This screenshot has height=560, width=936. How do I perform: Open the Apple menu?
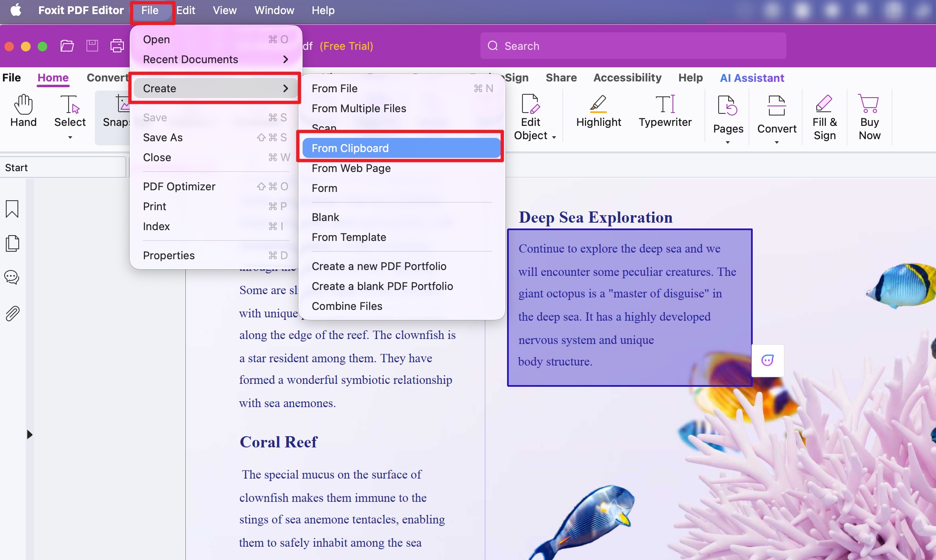16,10
